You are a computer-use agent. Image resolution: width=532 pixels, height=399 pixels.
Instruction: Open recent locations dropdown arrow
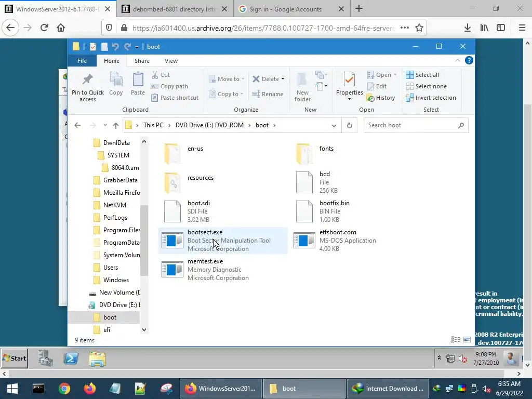pyautogui.click(x=105, y=125)
